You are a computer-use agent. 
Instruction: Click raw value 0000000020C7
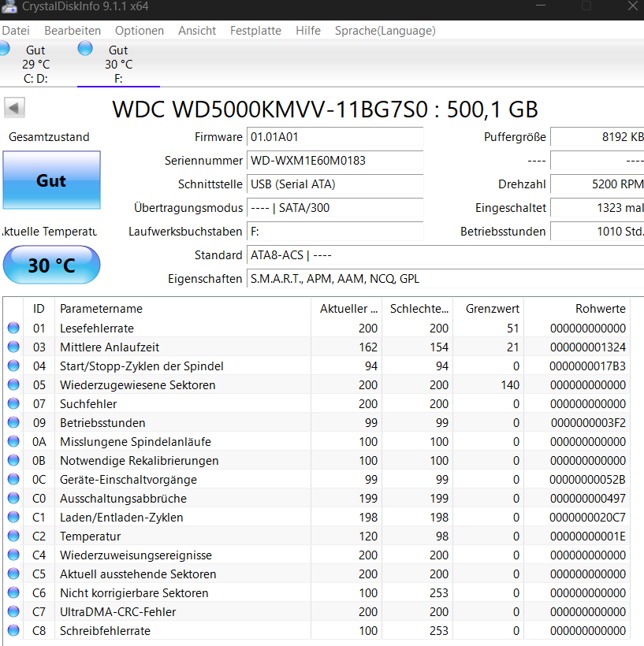coord(587,518)
